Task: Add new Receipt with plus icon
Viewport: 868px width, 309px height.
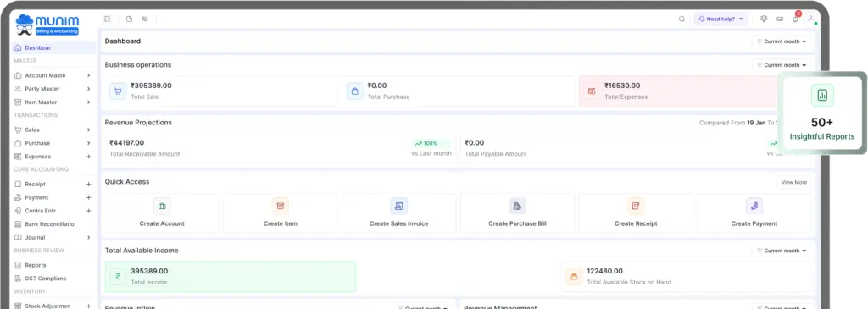Action: pyautogui.click(x=88, y=184)
